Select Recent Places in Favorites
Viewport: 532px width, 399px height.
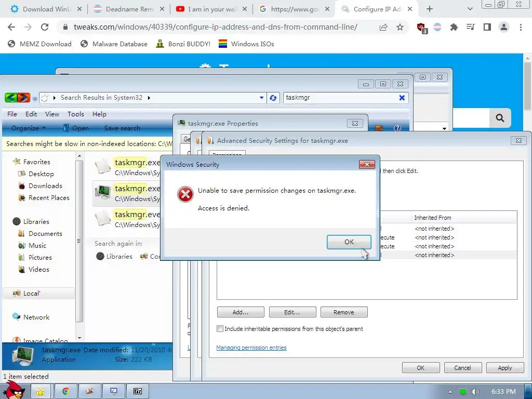[x=49, y=198]
